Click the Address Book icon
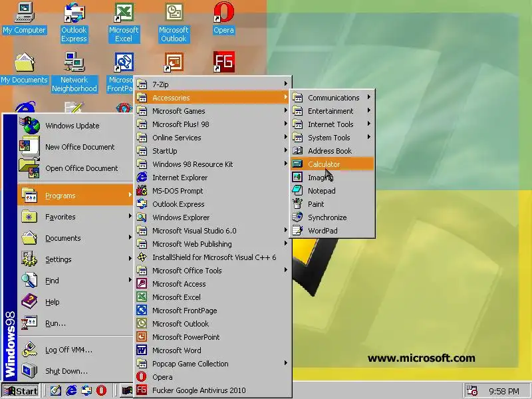The width and height of the screenshot is (532, 399). [x=297, y=151]
